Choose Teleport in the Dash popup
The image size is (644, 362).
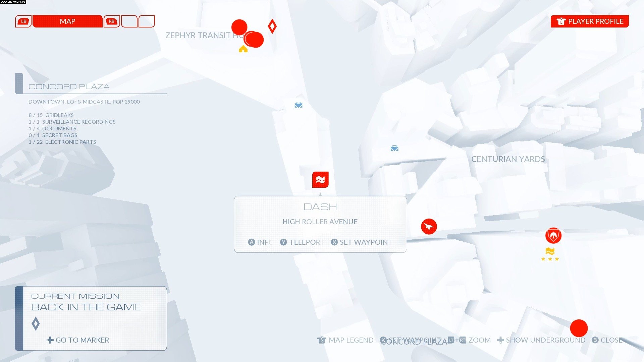[x=302, y=242]
